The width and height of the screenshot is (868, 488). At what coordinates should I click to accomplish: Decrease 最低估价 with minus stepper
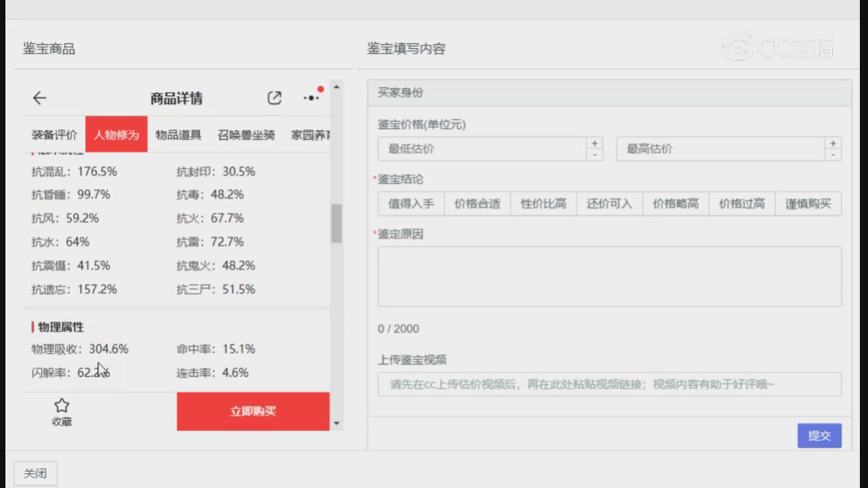pos(595,155)
